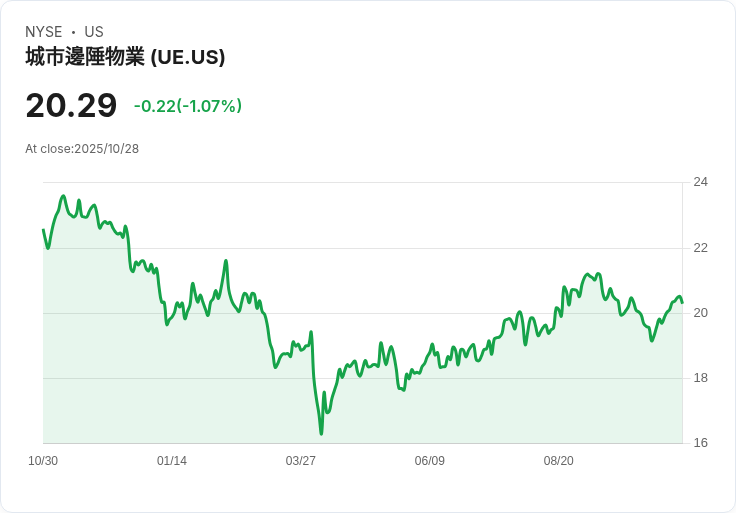
Task: Click the US market label
Action: [94, 32]
